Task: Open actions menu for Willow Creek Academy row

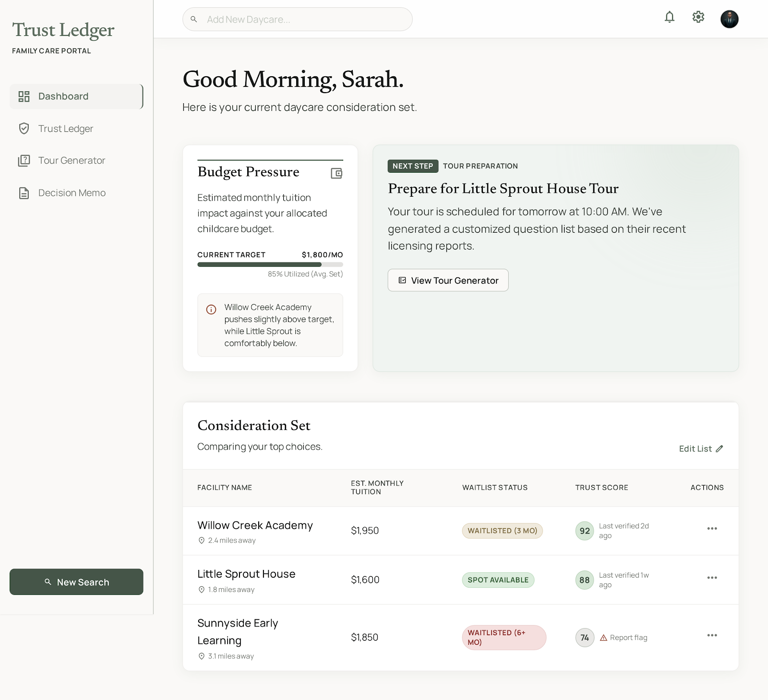Action: tap(712, 528)
